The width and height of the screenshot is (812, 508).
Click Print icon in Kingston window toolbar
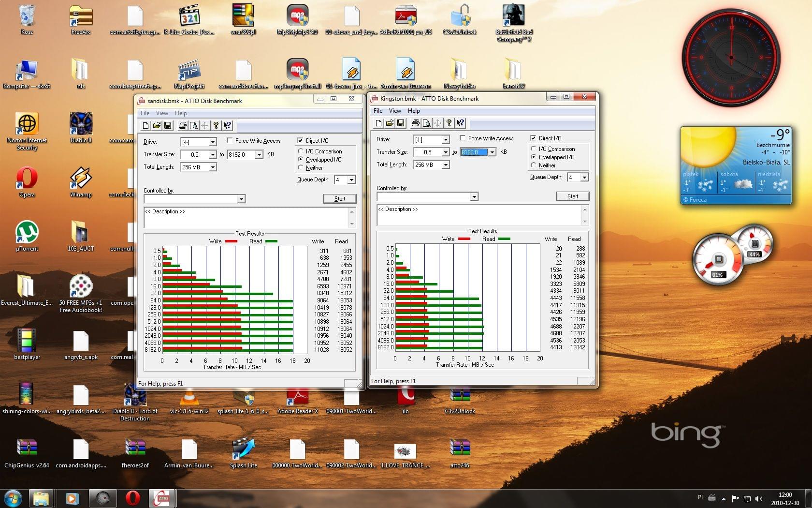(x=415, y=123)
